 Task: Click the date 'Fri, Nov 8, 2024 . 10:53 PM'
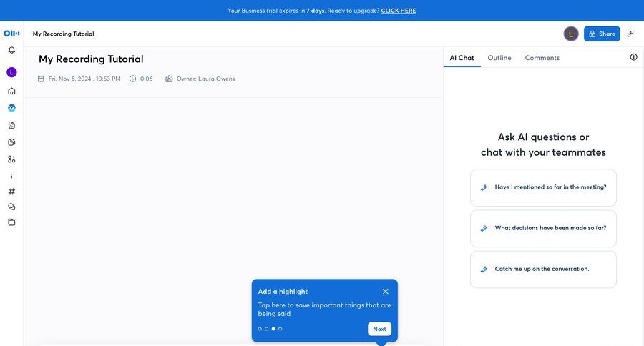(x=84, y=79)
